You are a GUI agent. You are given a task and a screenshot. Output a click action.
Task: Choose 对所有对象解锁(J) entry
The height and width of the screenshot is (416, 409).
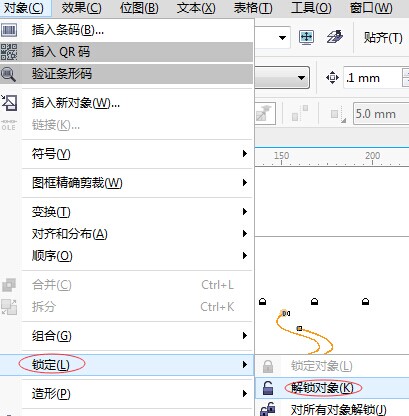click(332, 409)
